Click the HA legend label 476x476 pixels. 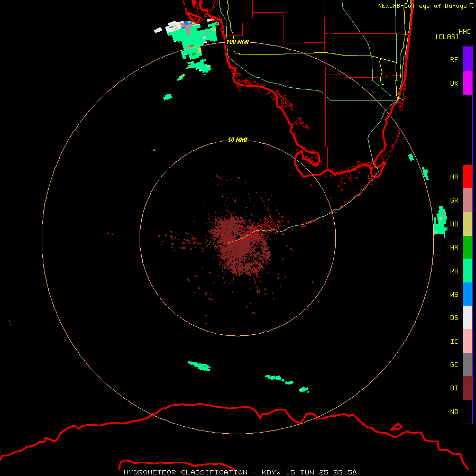pyautogui.click(x=454, y=177)
